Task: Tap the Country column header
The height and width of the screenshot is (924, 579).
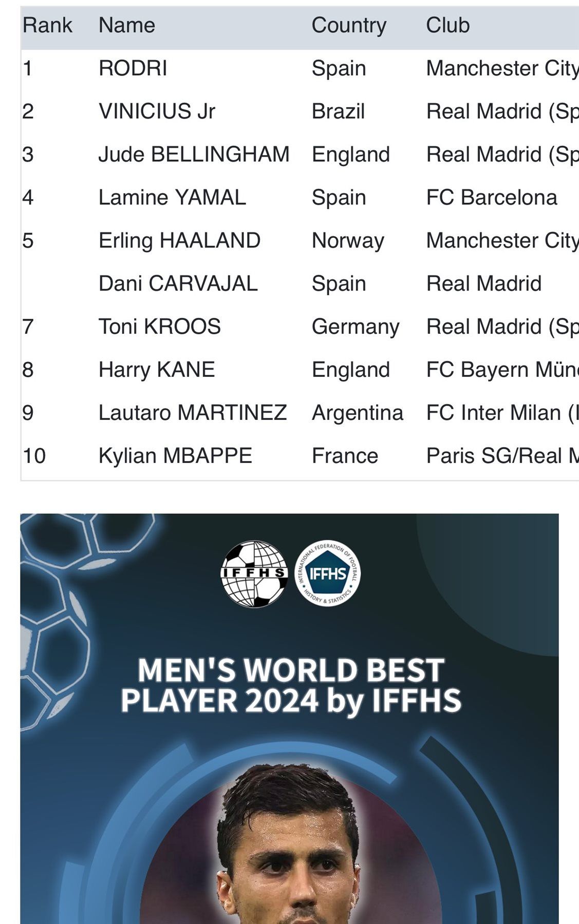Action: tap(349, 26)
